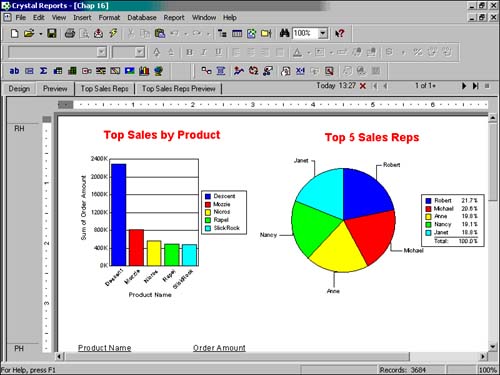
Task: Expand the Redo history dropdown arrow
Action: (208, 34)
